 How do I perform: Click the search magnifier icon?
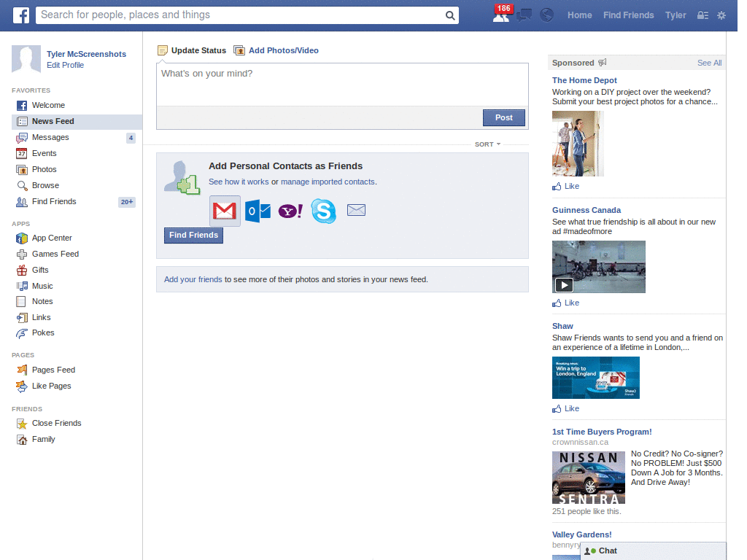pos(449,15)
